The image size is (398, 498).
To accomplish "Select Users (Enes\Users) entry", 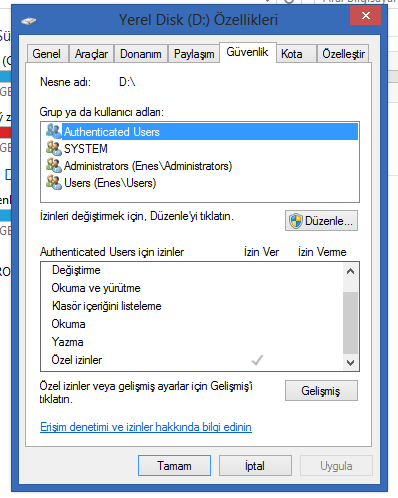I will (200, 182).
